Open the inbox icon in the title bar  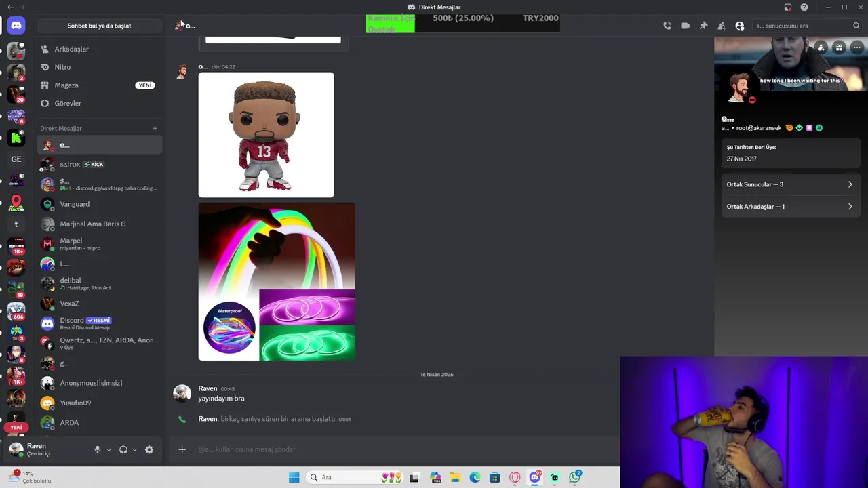(788, 7)
